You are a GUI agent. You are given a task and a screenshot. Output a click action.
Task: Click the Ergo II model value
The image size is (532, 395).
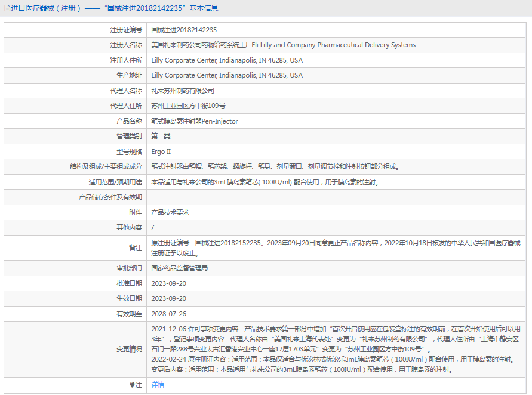pos(161,152)
